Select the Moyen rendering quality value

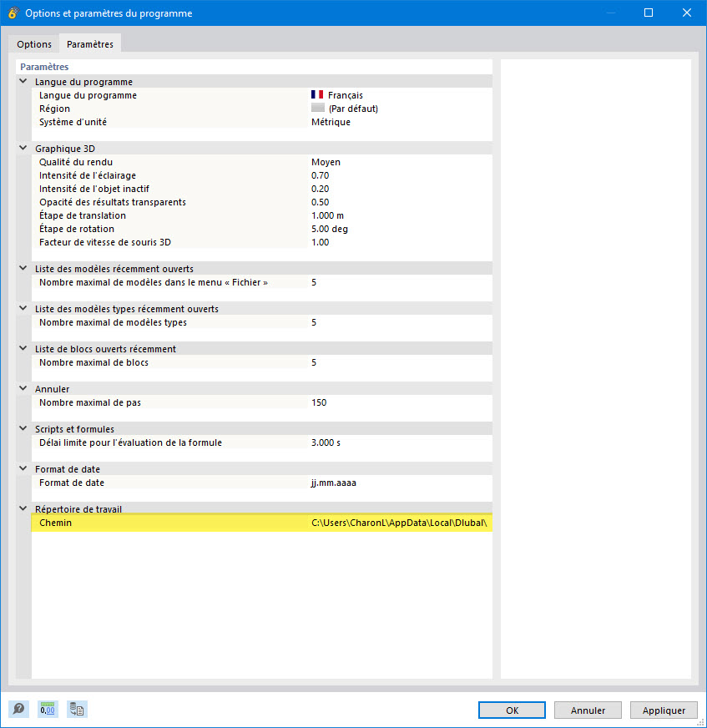click(326, 162)
